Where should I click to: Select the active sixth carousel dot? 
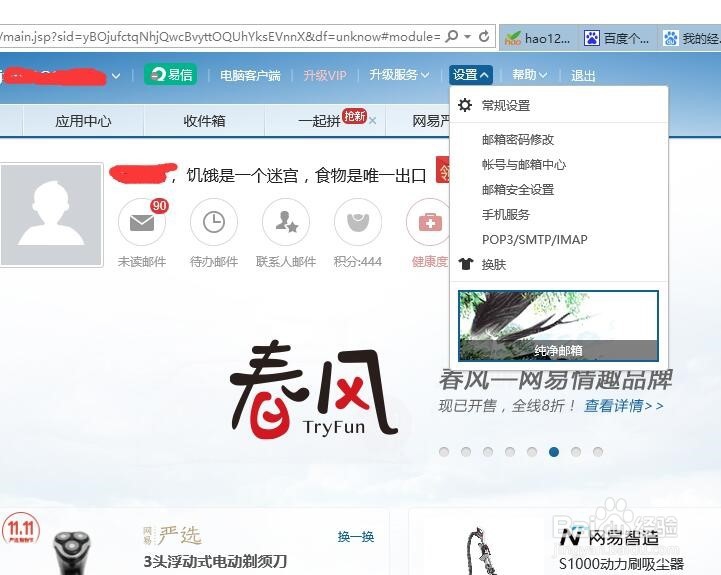(x=554, y=452)
